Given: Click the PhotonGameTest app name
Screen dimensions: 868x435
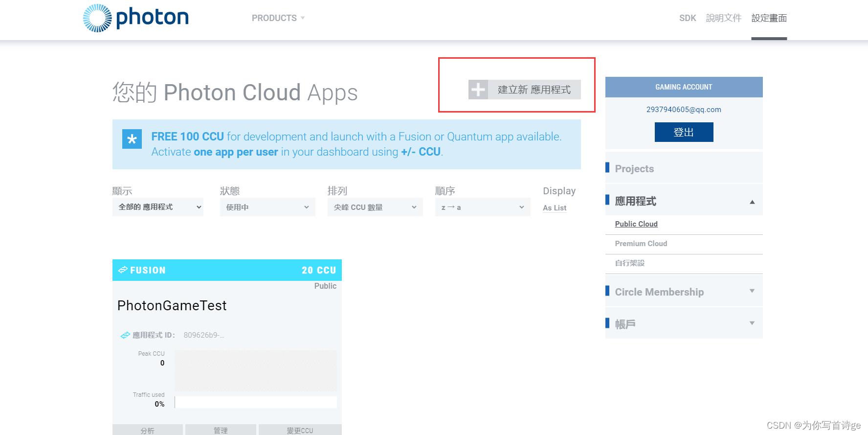Looking at the screenshot, I should pyautogui.click(x=172, y=306).
